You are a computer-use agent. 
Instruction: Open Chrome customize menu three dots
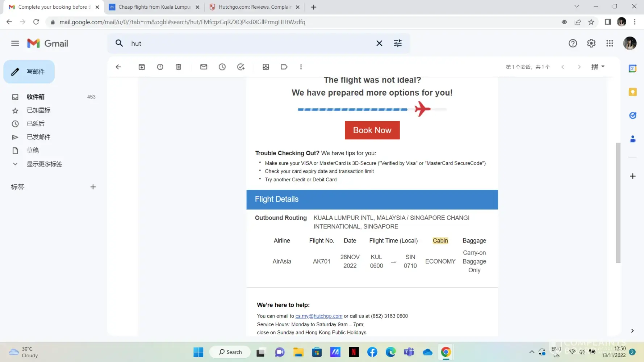635,22
